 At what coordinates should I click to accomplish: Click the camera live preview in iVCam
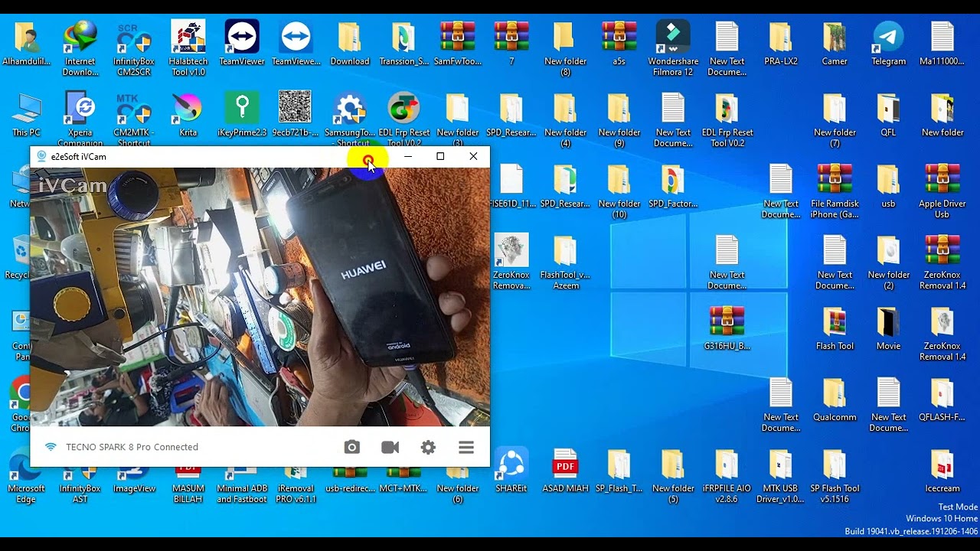pos(260,296)
